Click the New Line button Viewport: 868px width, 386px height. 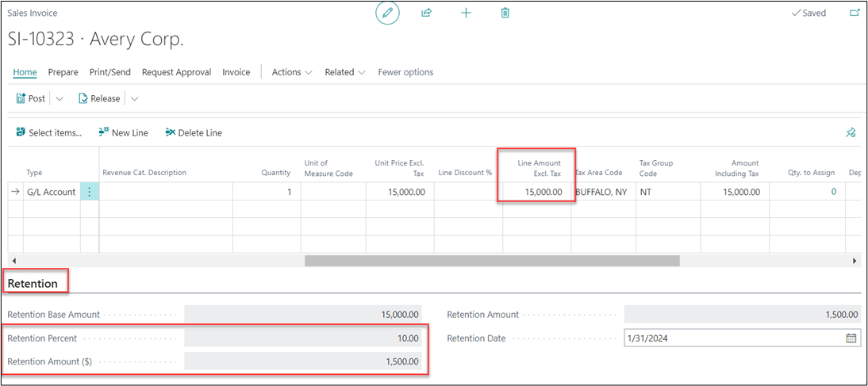124,133
